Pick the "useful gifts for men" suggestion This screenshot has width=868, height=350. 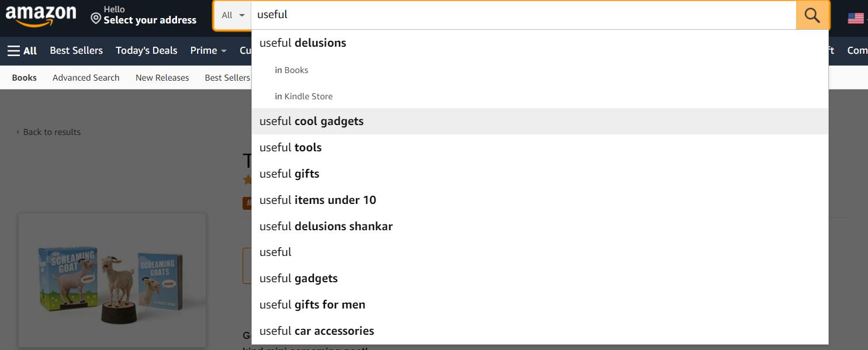[312, 305]
